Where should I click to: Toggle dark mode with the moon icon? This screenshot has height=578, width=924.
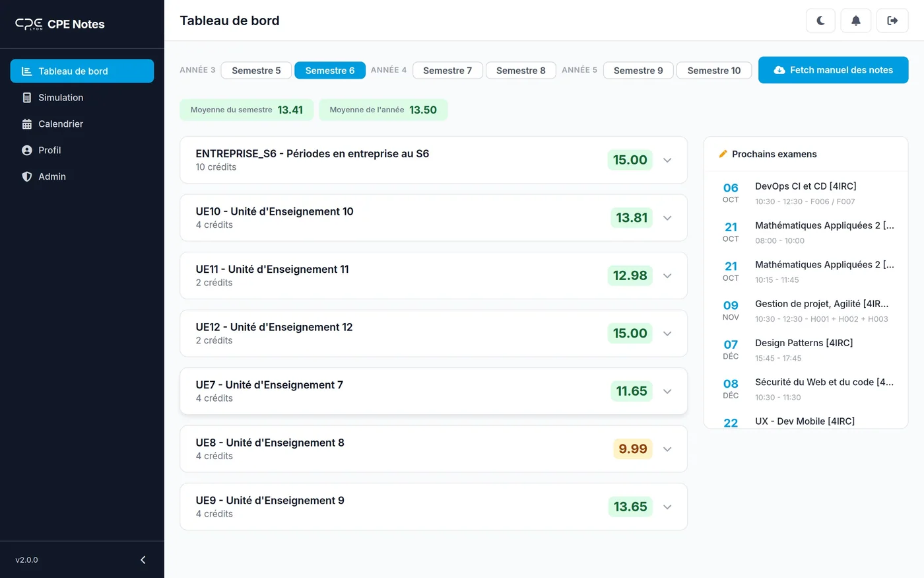click(820, 20)
